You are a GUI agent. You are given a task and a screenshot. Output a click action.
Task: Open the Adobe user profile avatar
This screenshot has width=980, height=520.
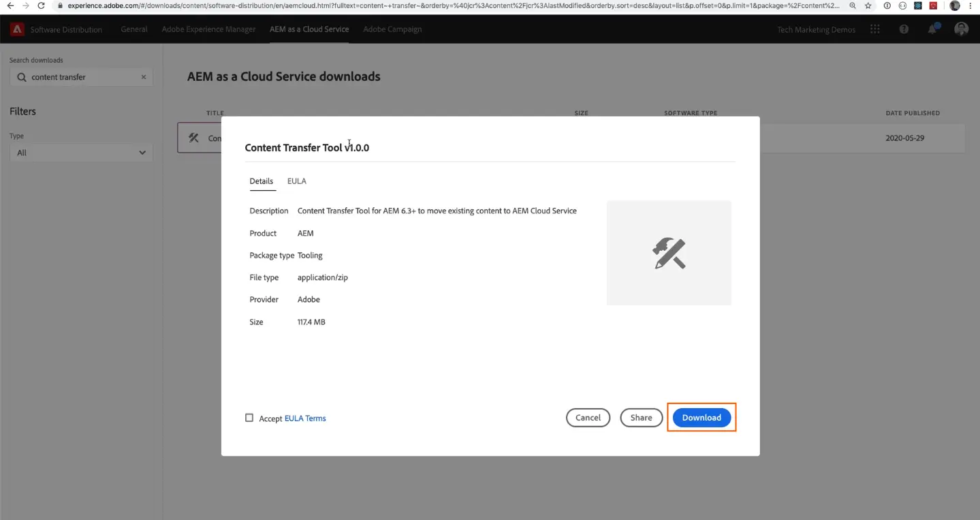click(962, 29)
